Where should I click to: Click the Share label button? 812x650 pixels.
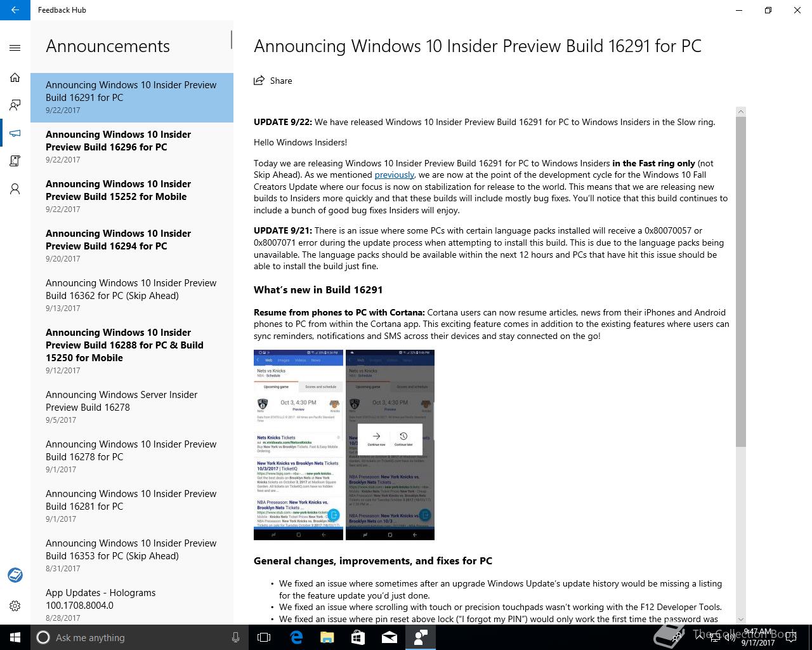pos(281,81)
